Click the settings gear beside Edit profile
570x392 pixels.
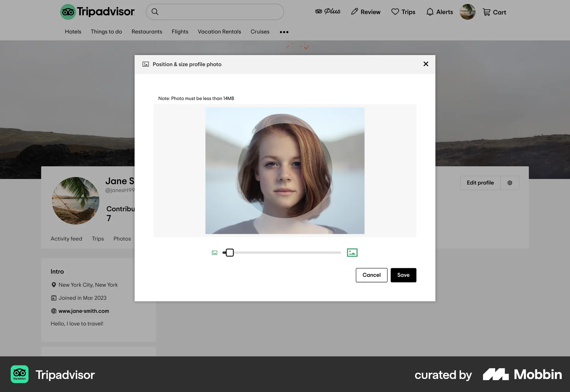tap(510, 183)
